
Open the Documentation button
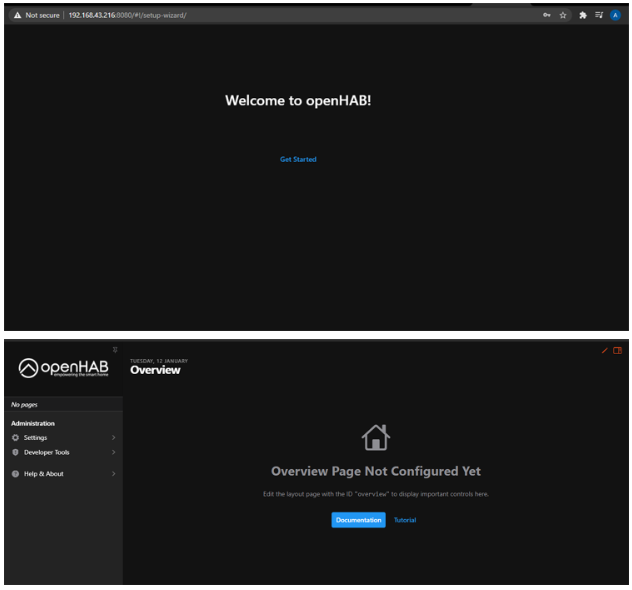(x=358, y=520)
